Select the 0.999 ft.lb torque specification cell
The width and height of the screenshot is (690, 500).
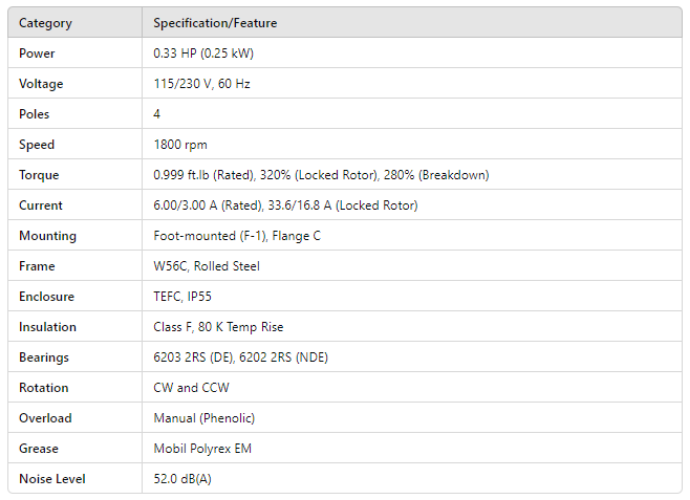(x=321, y=175)
